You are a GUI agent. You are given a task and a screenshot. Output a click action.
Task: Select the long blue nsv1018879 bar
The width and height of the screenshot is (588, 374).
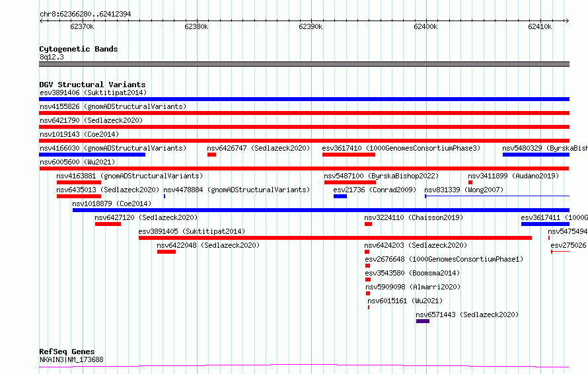pos(321,210)
